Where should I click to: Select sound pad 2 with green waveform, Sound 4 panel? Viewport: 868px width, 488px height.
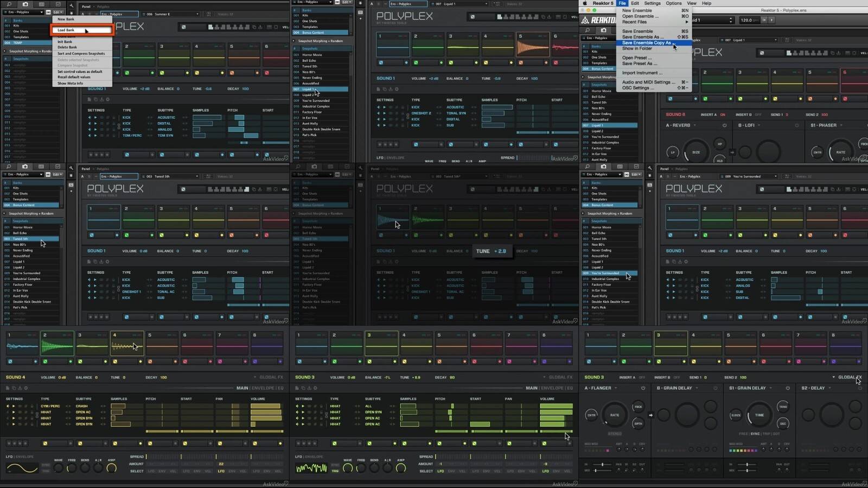point(57,344)
